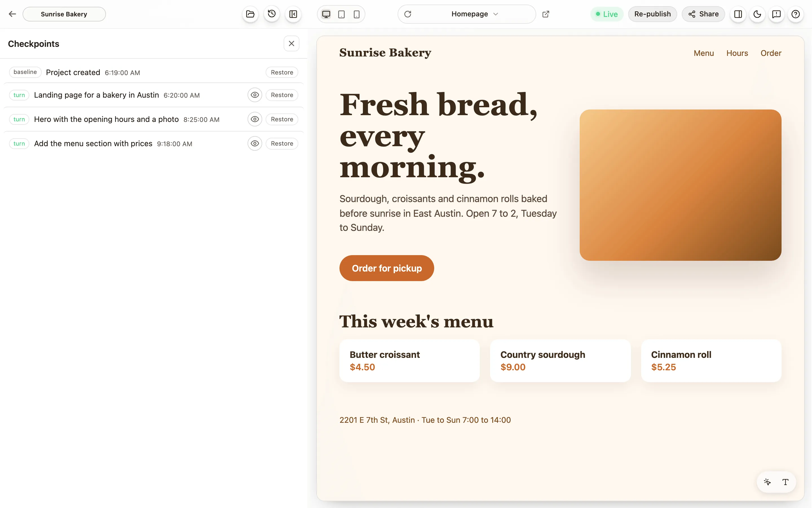Restore the Project created baseline checkpoint
812x508 pixels.
point(282,72)
